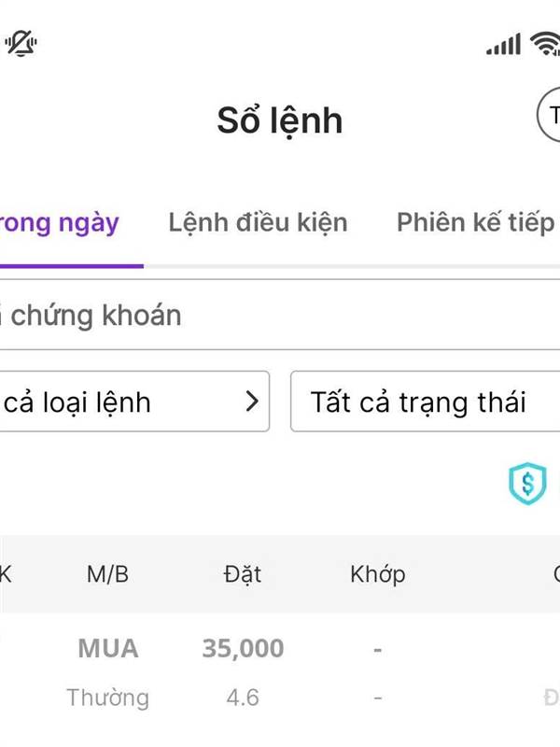
Task: Tap the cellular signal strength icon
Action: coord(503,44)
